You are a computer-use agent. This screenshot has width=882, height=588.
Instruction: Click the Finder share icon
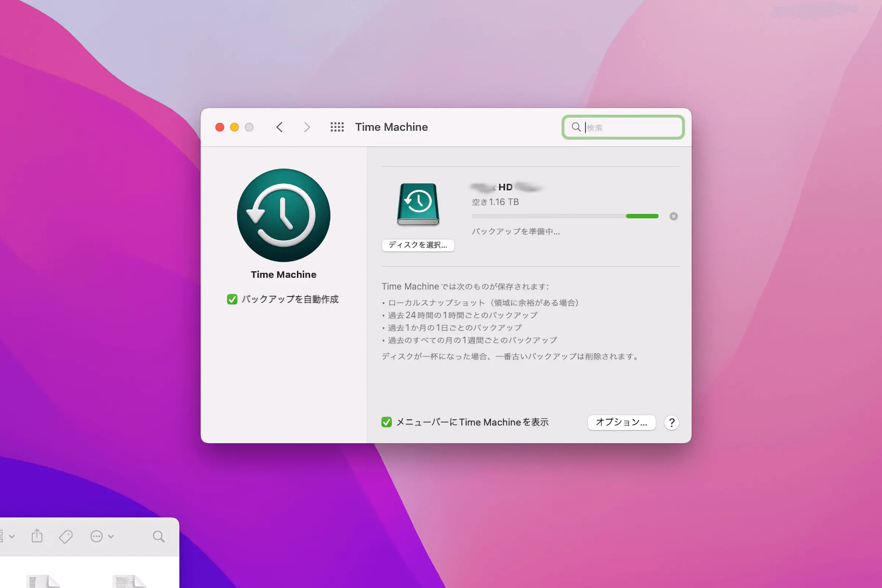coord(37,536)
